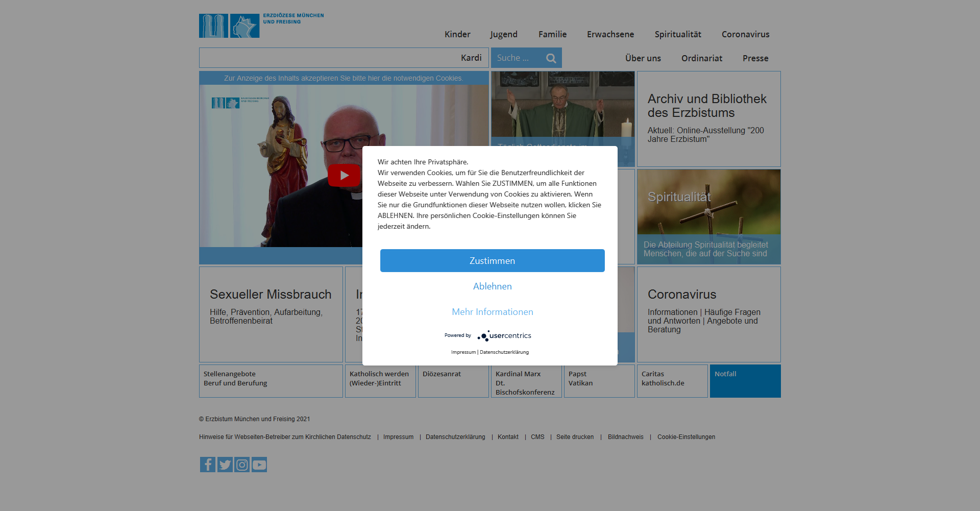This screenshot has width=980, height=511.
Task: Open the Instagram page icon
Action: pyautogui.click(x=242, y=465)
